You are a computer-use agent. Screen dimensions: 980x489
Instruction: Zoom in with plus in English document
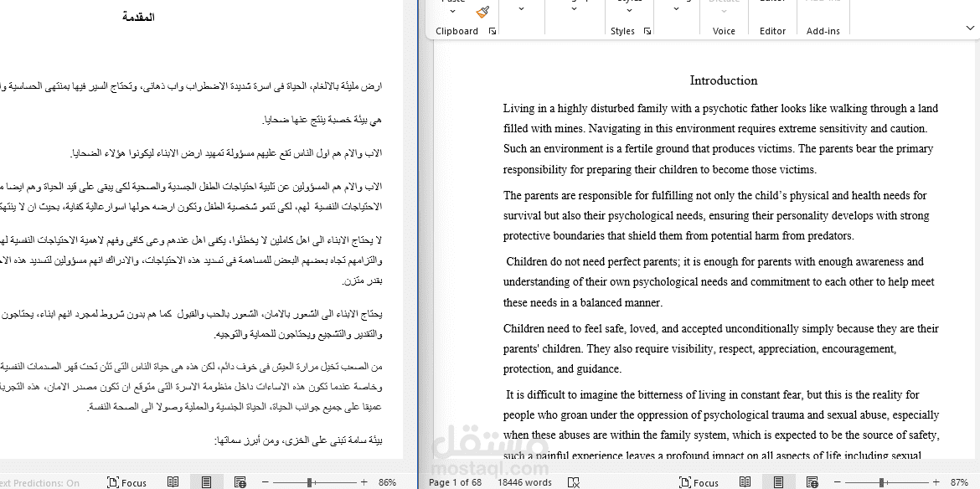pyautogui.click(x=936, y=482)
